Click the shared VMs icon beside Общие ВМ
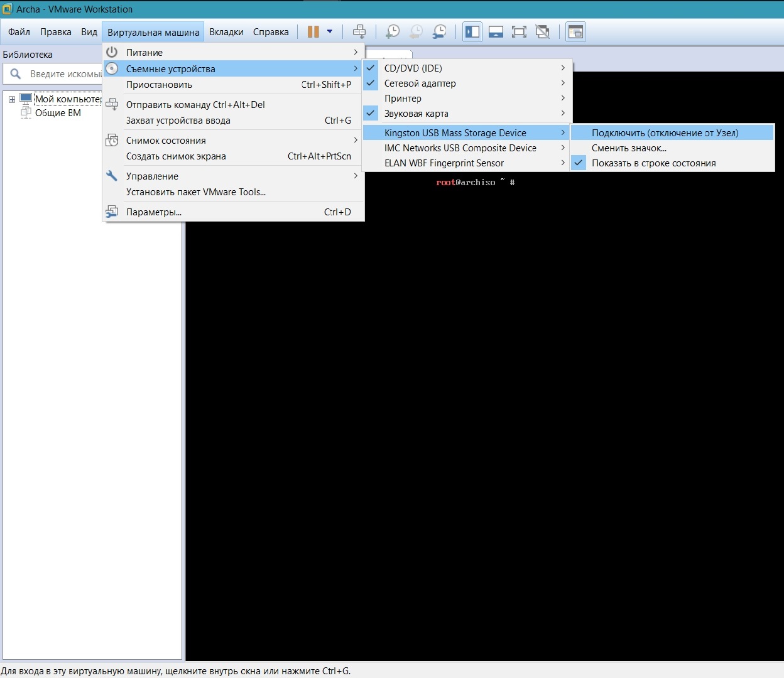The height and width of the screenshot is (678, 784). (x=26, y=113)
